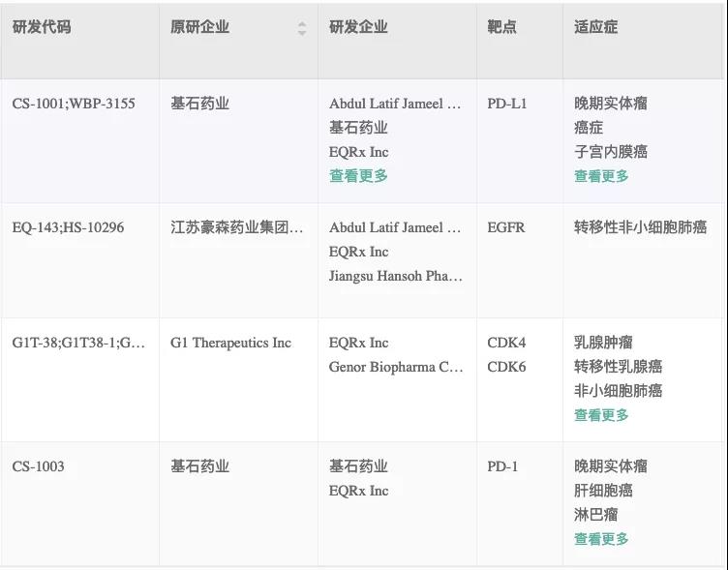Open the CS-1001;WBP-3155 code entry

coord(74,104)
